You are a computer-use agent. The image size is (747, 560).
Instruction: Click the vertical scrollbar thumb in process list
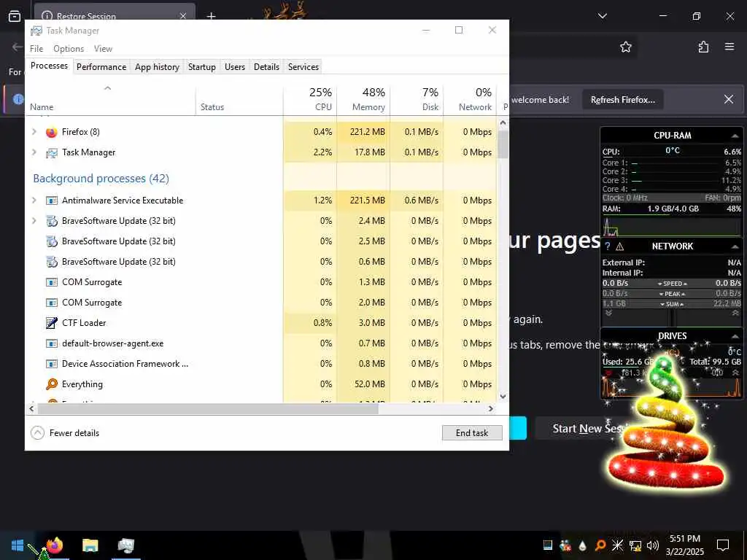[x=503, y=144]
